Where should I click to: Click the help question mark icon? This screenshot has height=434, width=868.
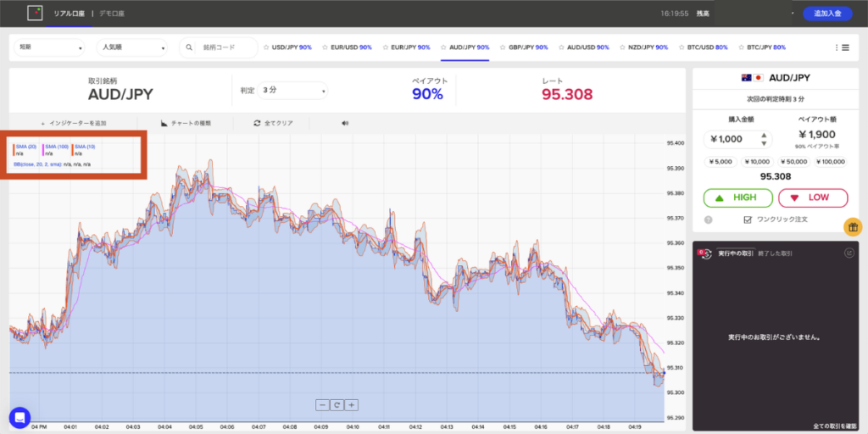(x=708, y=220)
